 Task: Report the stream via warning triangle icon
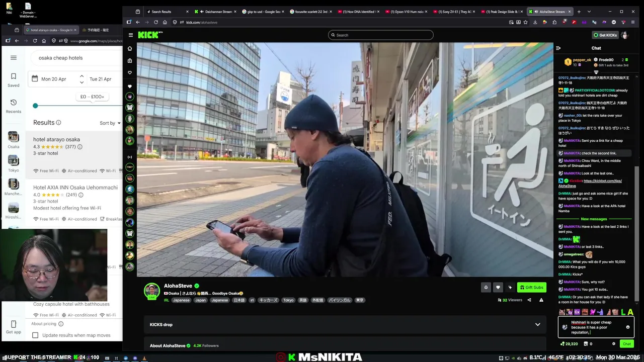541,300
